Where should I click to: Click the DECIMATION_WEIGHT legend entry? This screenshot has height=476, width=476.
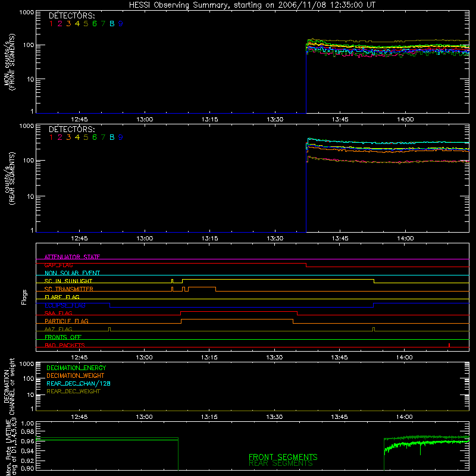point(76,375)
